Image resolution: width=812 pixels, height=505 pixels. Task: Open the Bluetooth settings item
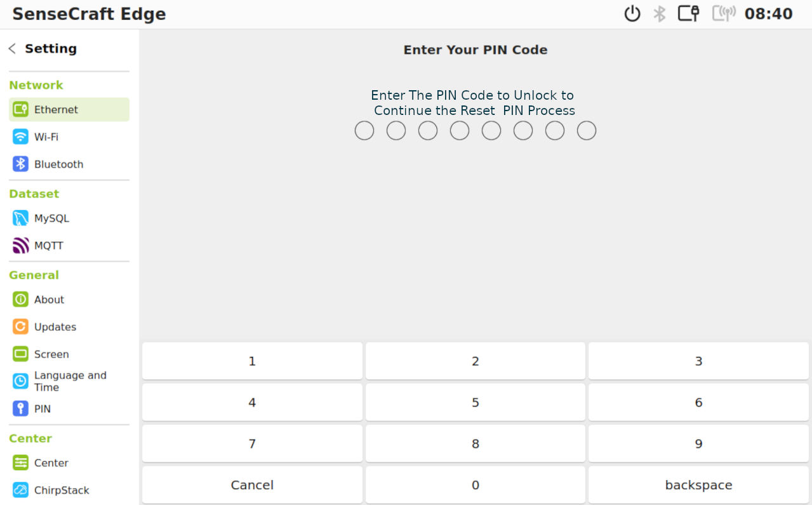[69, 164]
